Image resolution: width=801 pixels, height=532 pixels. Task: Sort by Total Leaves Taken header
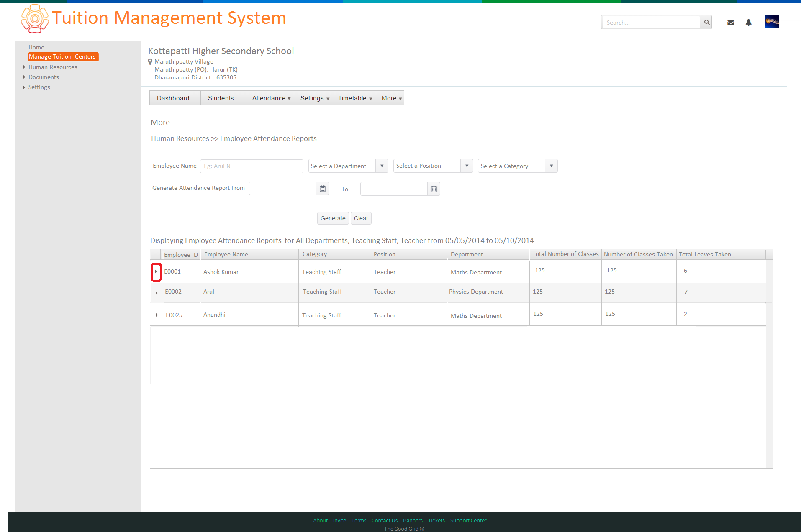coord(721,254)
